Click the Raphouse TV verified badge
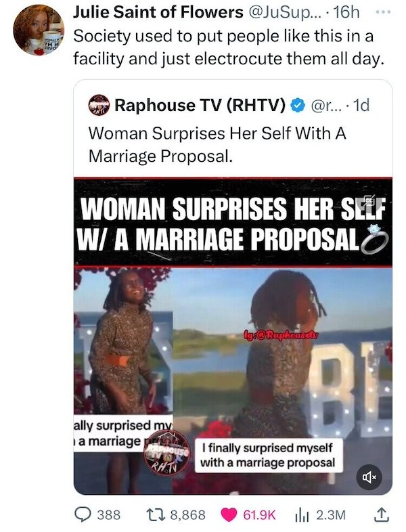The height and width of the screenshot is (532, 406). pyautogui.click(x=298, y=106)
